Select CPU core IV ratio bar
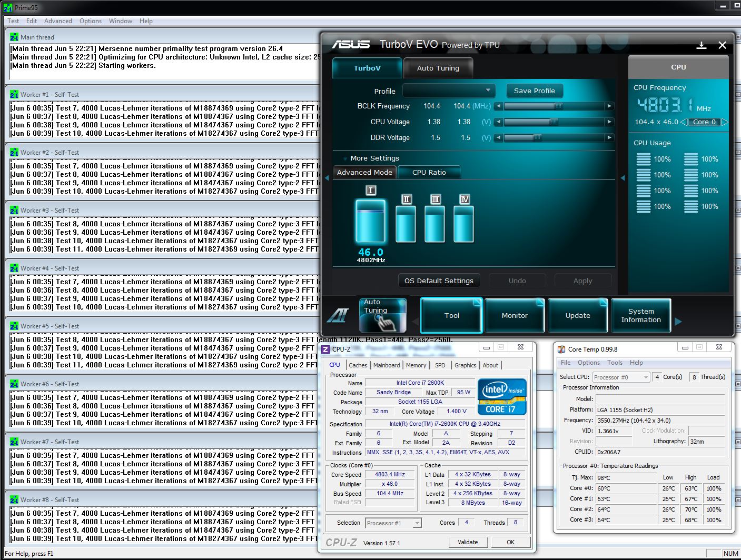 pyautogui.click(x=464, y=224)
